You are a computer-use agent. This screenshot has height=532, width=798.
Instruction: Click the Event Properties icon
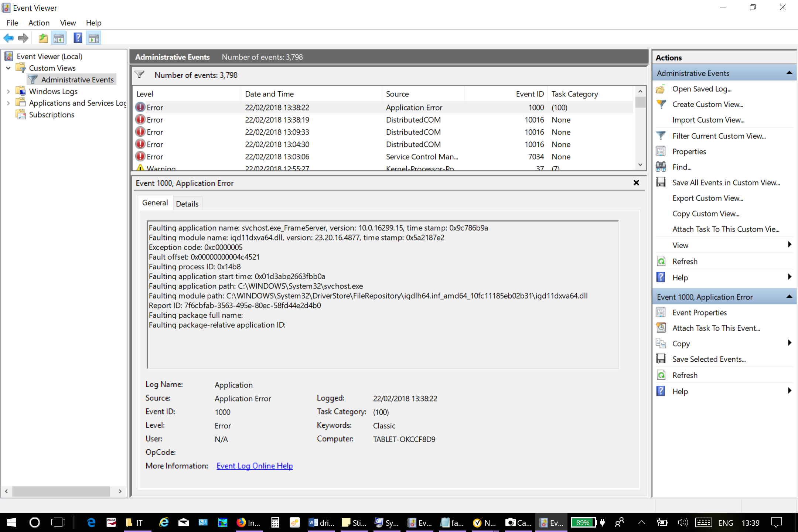661,312
